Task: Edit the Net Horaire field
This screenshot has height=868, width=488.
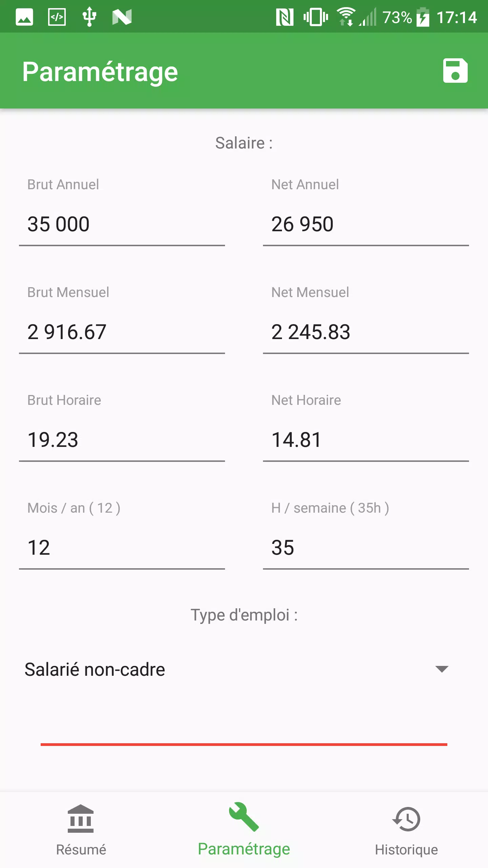Action: pos(366,440)
